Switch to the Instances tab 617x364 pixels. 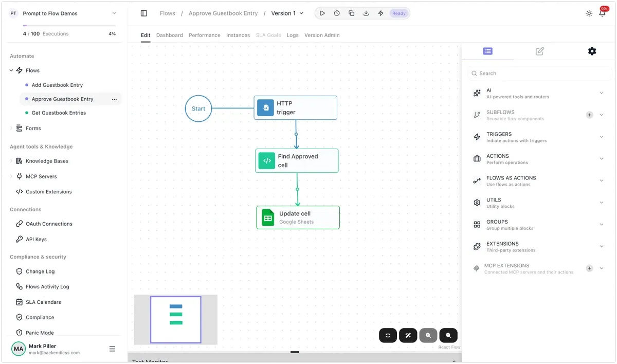point(238,35)
